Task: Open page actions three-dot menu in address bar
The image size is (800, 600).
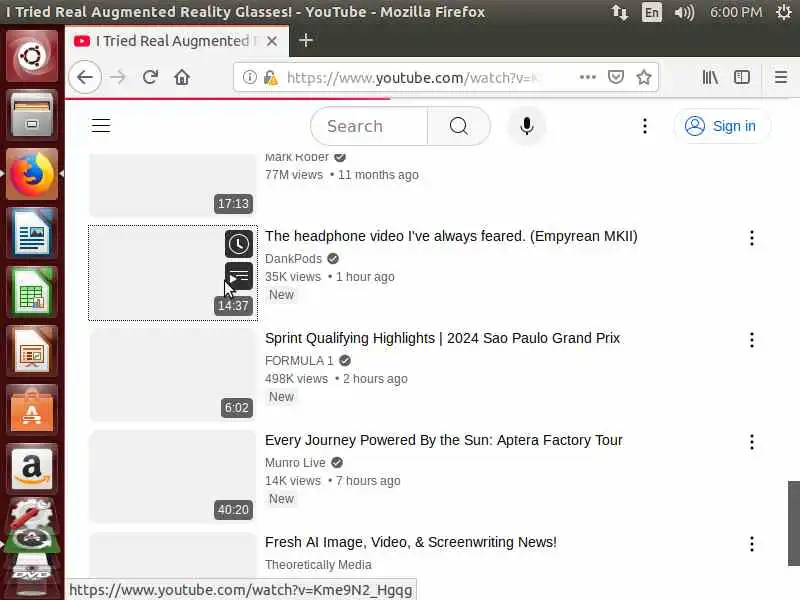Action: point(588,78)
